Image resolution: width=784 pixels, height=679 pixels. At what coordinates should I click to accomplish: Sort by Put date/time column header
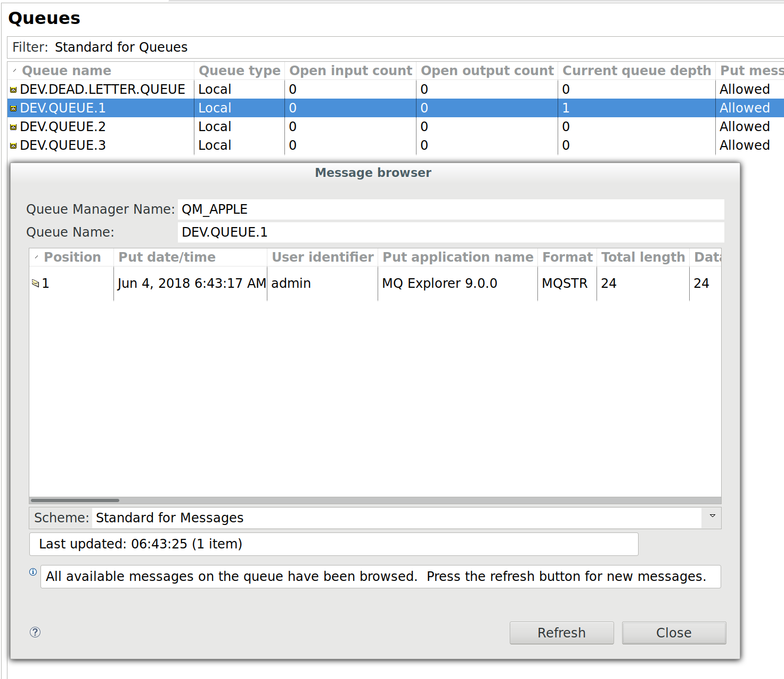(167, 257)
